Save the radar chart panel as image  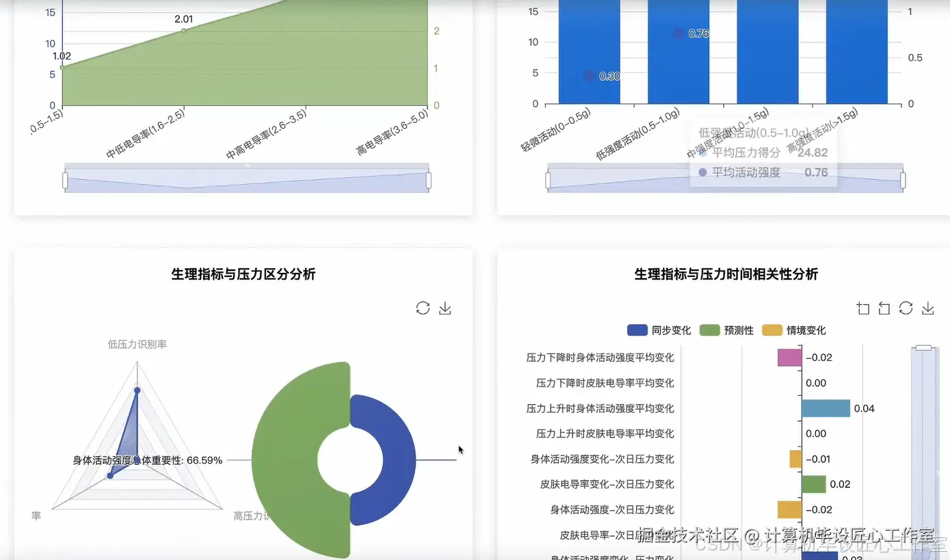pyautogui.click(x=445, y=308)
